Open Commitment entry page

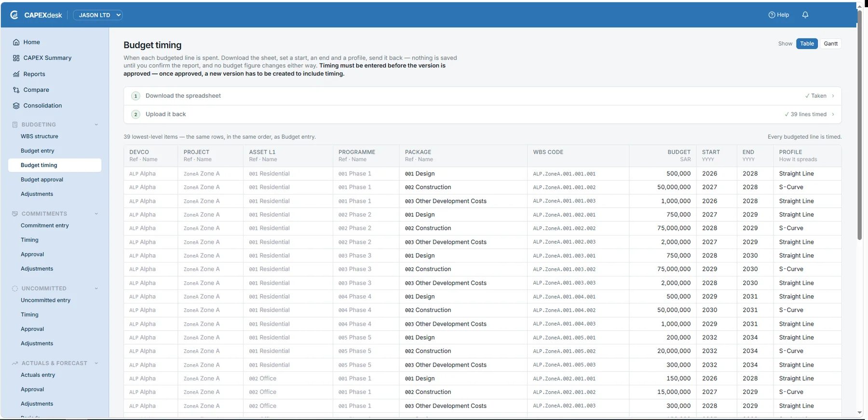click(45, 225)
